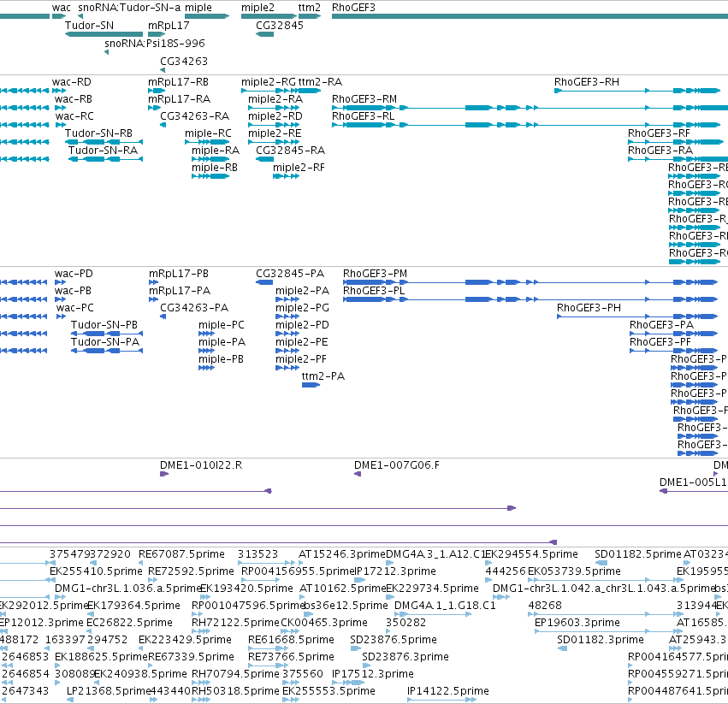Select the miple-PB protein label
This screenshot has width=728, height=704.
[x=221, y=359]
